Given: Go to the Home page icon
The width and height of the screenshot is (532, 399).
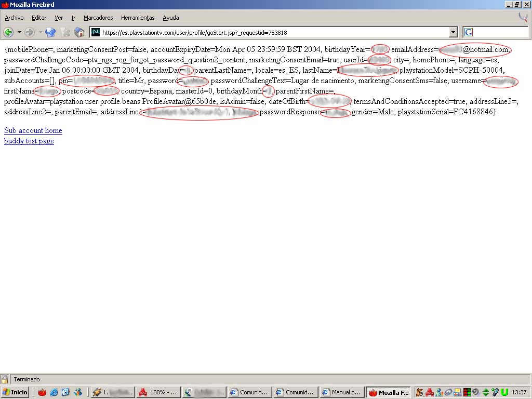Looking at the screenshot, I should pos(79,33).
